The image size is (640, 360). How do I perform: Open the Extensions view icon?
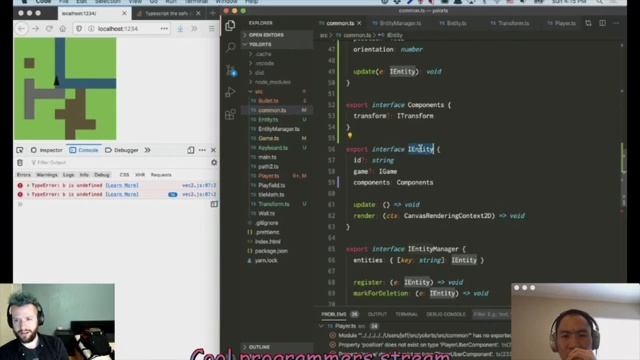point(230,114)
